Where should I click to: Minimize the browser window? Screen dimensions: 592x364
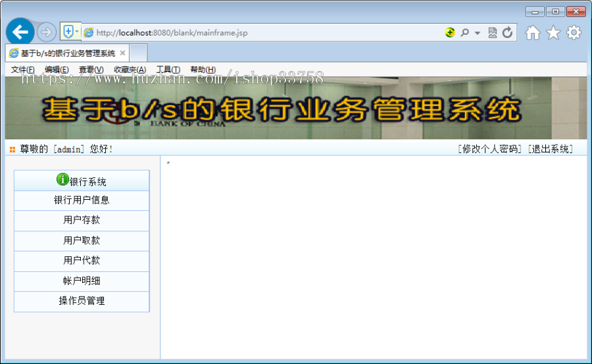tap(535, 12)
